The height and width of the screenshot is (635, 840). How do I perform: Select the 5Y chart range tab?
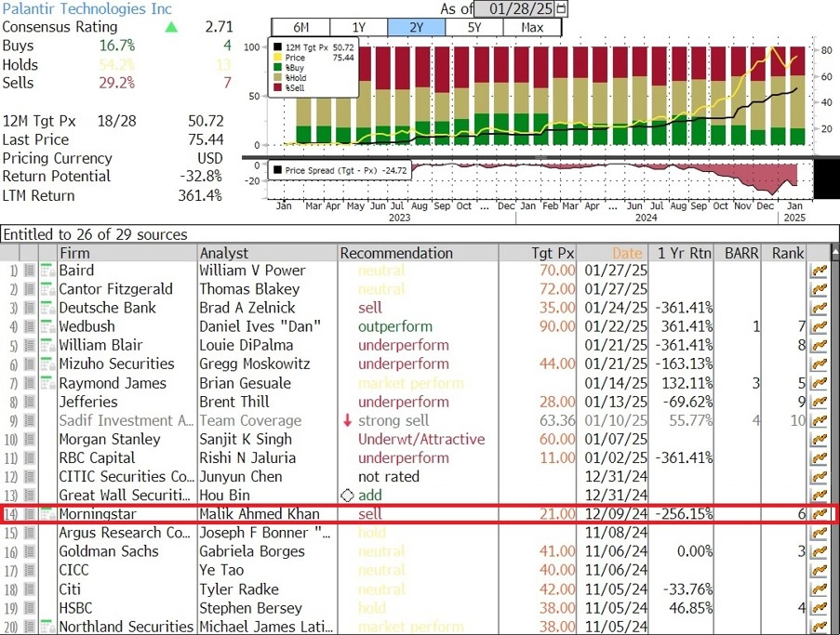point(474,27)
